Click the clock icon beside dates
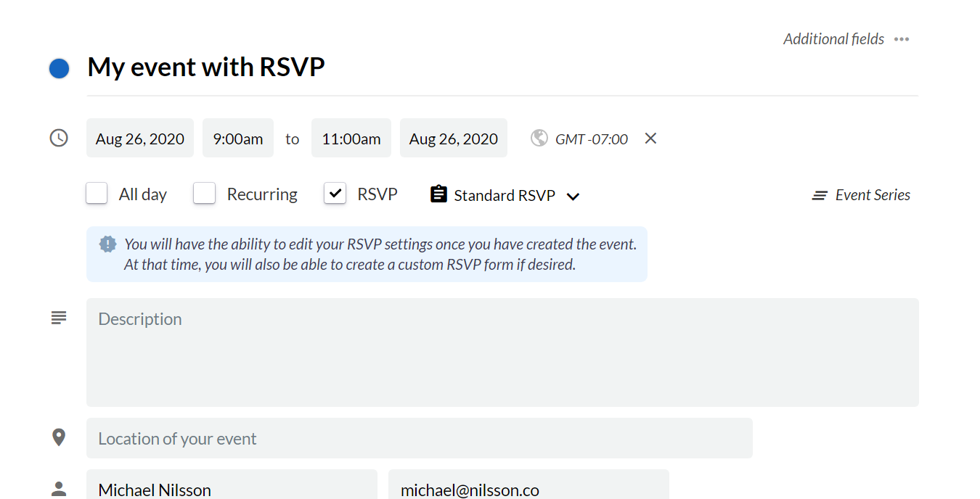Screen dimensions: 980x499 (59, 138)
